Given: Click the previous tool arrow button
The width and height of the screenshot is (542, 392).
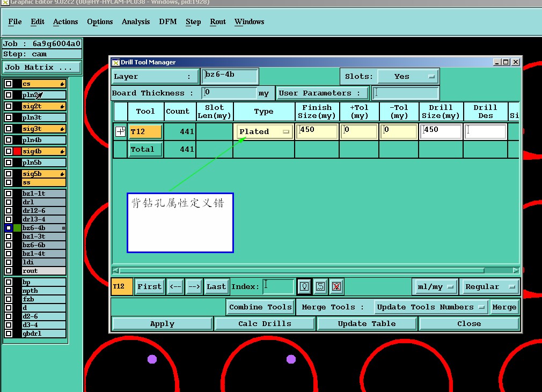Looking at the screenshot, I should (175, 287).
